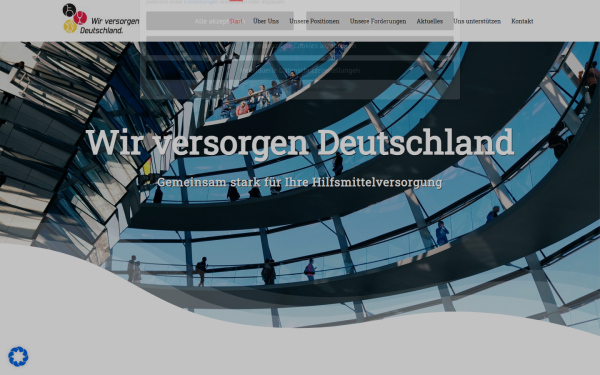This screenshot has width=600, height=375.
Task: Click faded 'Individuelle Datenschutzeinstellungen' button
Action: (300, 70)
